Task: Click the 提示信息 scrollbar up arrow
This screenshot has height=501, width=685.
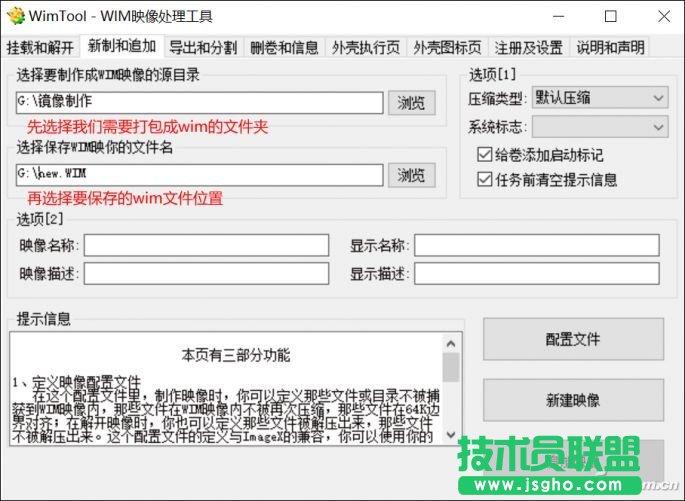Action: tap(452, 342)
